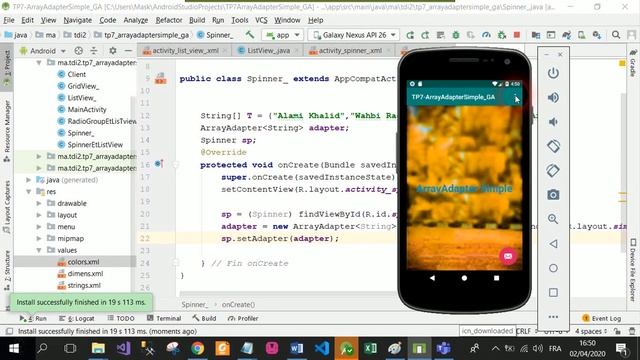
Task: Collapse the values folder
Action: [x=39, y=250]
